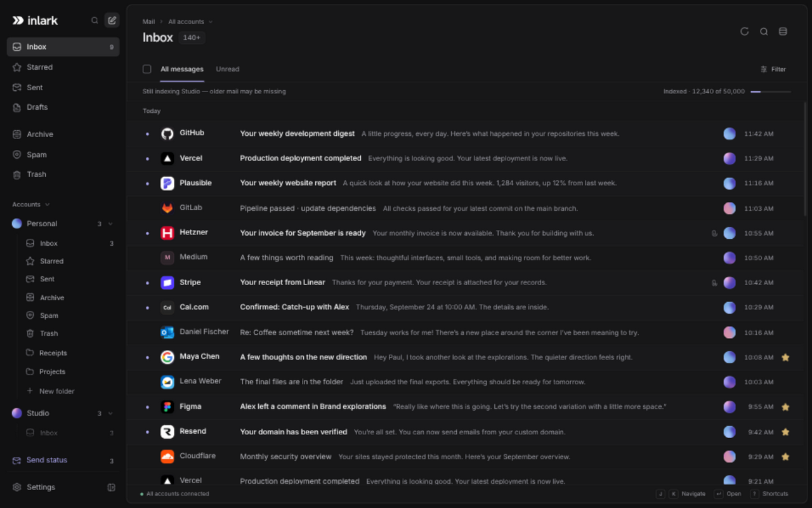The width and height of the screenshot is (812, 508).
Task: Click the "All accounts connected" status text
Action: pyautogui.click(x=178, y=494)
